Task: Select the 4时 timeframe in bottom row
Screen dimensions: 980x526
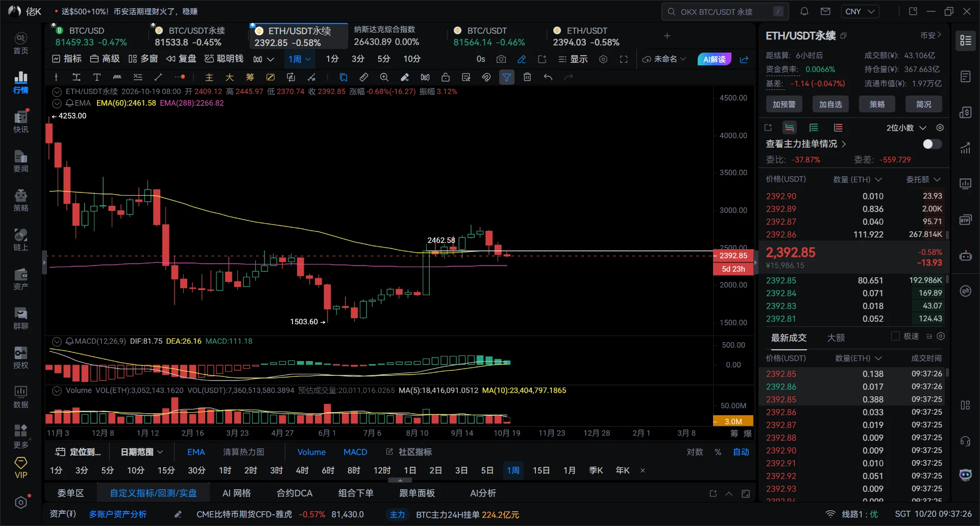Action: point(302,470)
